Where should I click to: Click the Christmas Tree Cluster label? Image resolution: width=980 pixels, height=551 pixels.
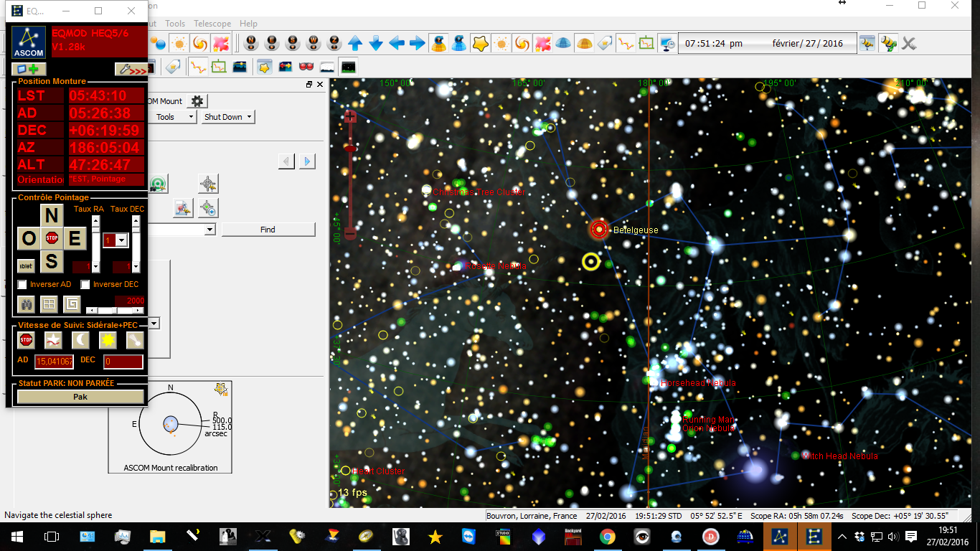[479, 192]
